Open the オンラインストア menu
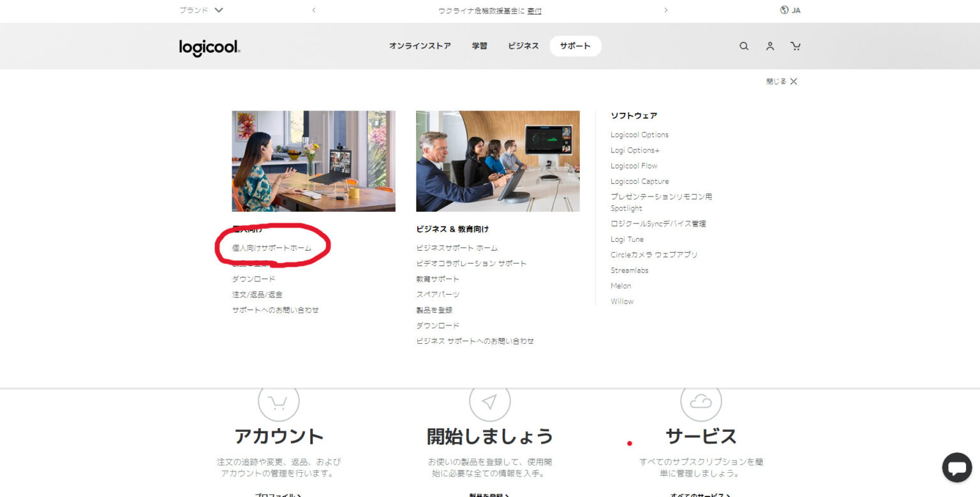This screenshot has width=980, height=497. point(420,46)
